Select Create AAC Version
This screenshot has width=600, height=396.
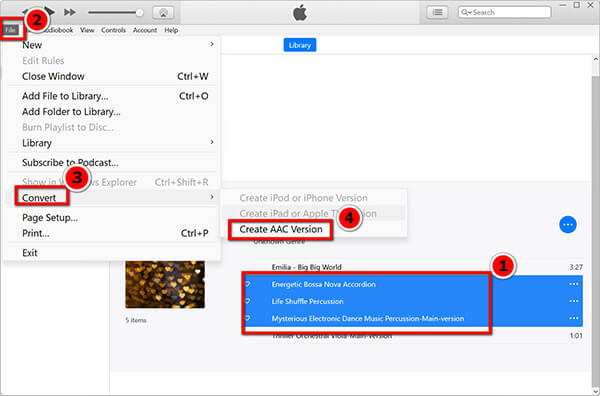(281, 229)
